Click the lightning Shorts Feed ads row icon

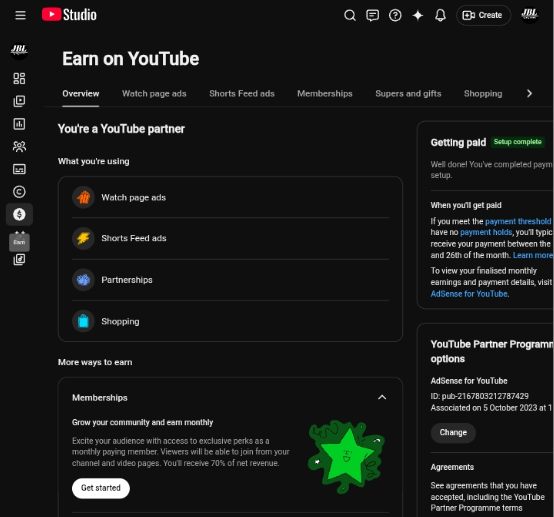pos(83,238)
